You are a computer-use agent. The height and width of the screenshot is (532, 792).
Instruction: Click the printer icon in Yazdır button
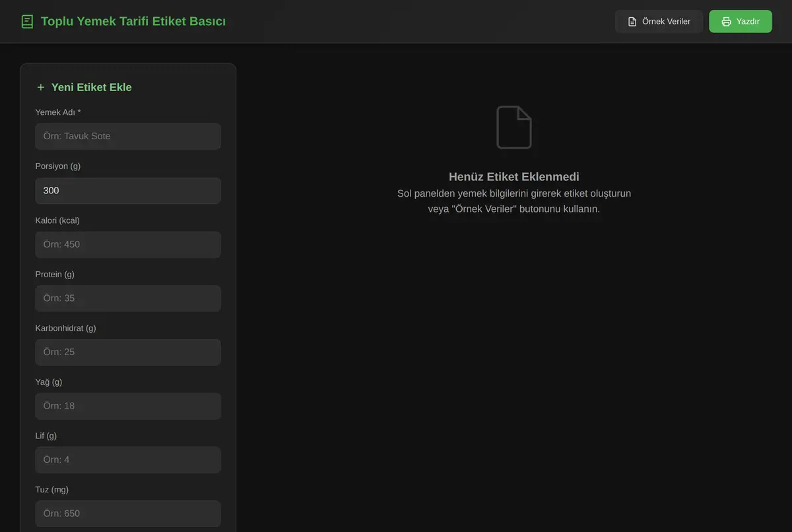[x=726, y=22]
